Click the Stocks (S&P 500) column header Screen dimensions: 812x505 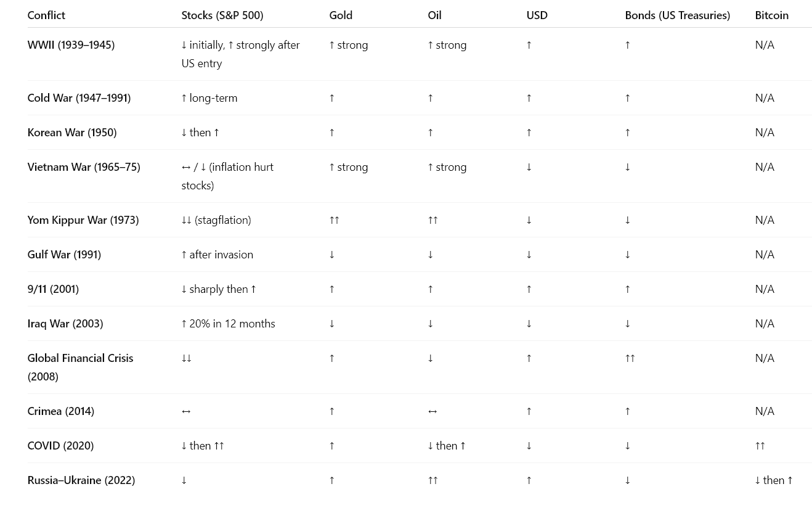[222, 15]
